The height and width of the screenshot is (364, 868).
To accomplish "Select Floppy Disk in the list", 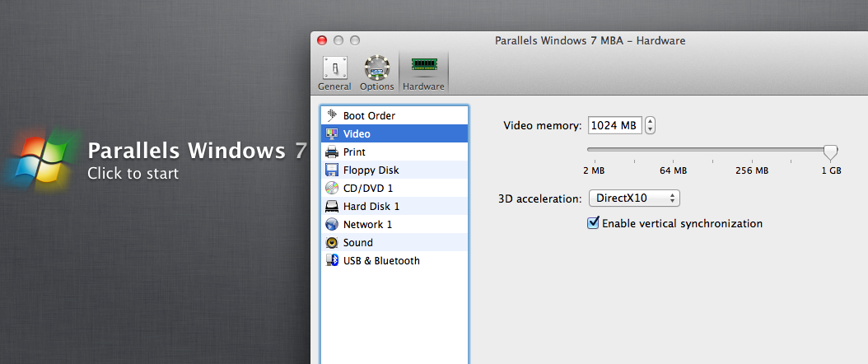I will tap(371, 170).
